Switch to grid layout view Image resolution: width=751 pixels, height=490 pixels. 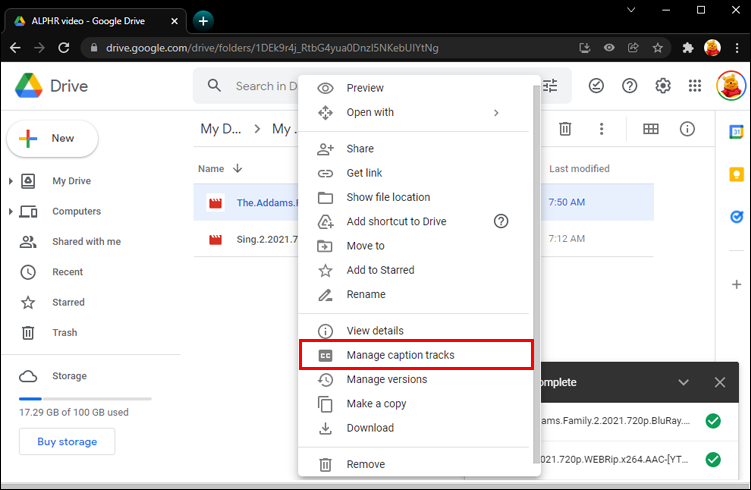pos(650,129)
